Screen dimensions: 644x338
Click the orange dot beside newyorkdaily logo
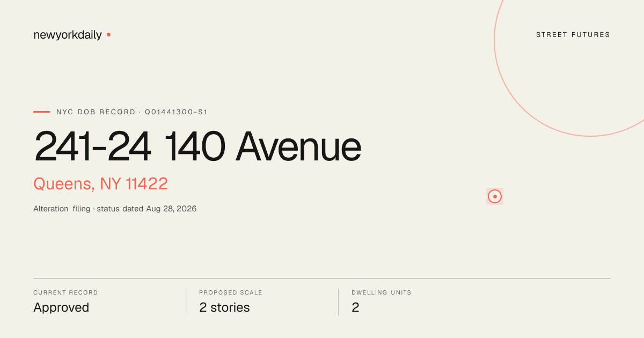coord(108,35)
